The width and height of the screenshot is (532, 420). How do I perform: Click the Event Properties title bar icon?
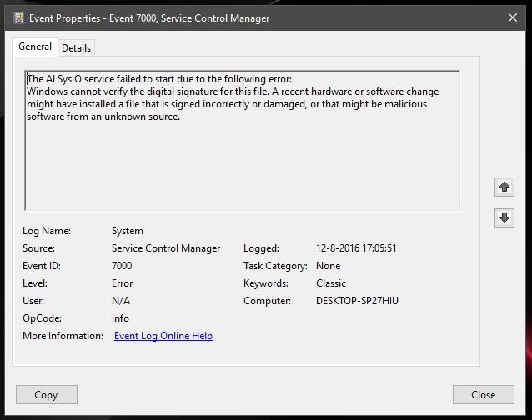pos(18,17)
